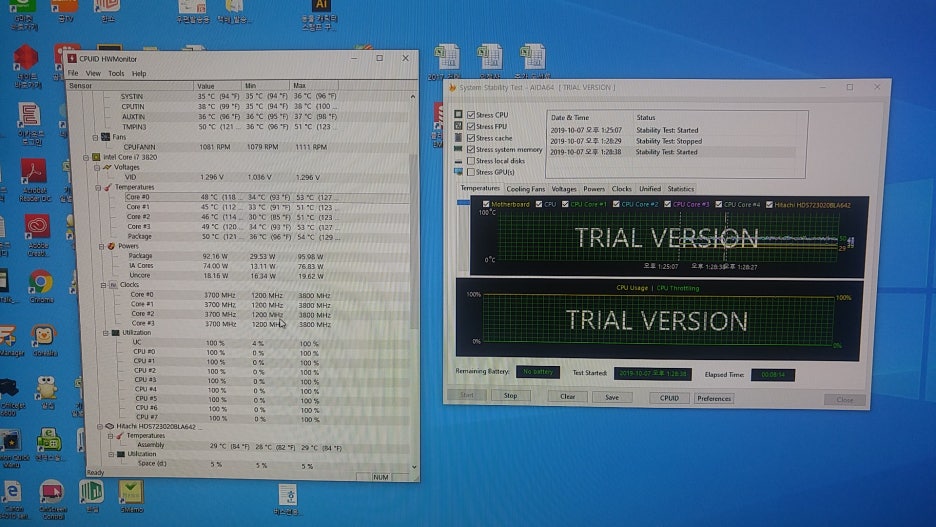Collapse the Voltages tree node
This screenshot has height=527, width=936.
point(97,168)
